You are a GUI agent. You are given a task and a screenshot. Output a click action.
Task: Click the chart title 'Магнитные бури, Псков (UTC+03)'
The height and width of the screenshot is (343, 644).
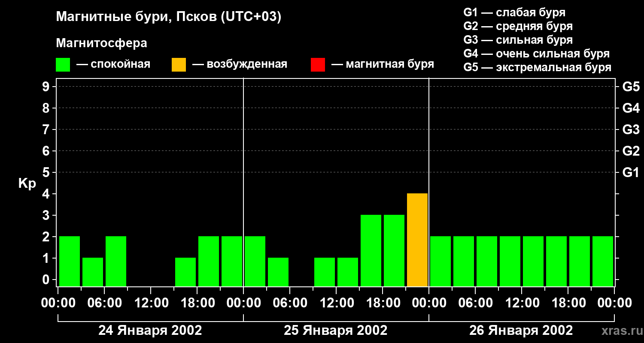point(169,17)
